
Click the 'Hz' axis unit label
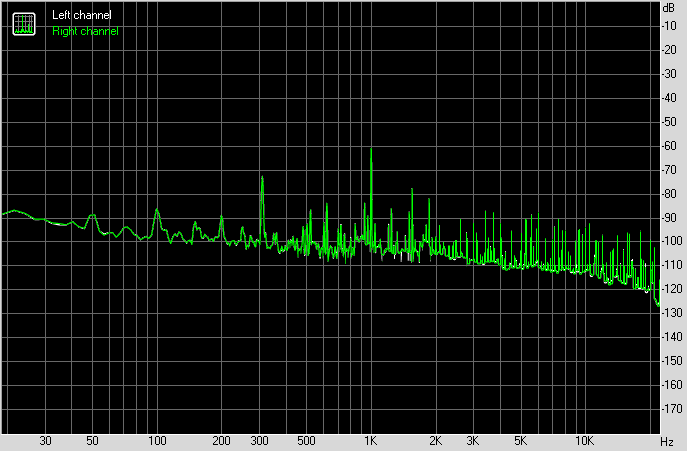coord(667,441)
